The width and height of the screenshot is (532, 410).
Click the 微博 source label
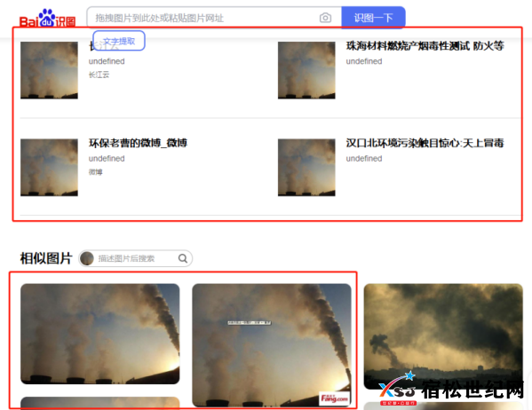point(95,172)
